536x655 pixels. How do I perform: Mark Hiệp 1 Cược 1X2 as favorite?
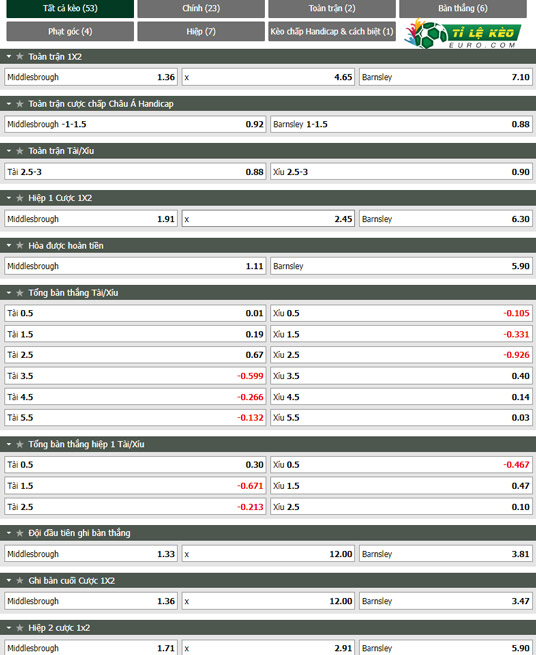(x=20, y=198)
